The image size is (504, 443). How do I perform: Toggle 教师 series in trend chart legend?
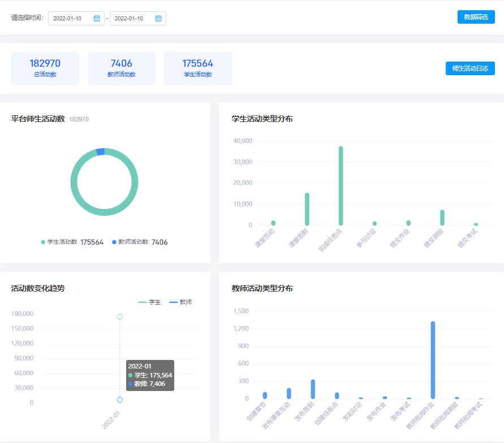[x=180, y=302]
